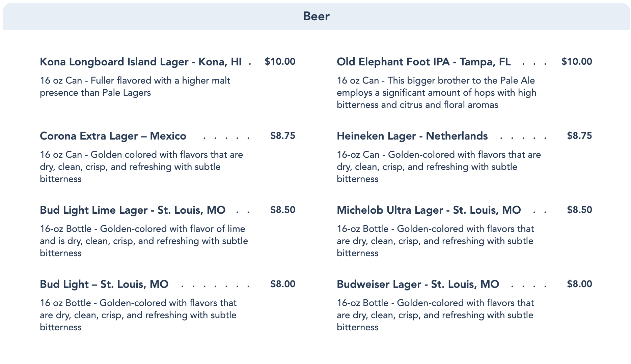Select the Michelob Ultra Lager title
631x364 pixels.
pos(429,210)
